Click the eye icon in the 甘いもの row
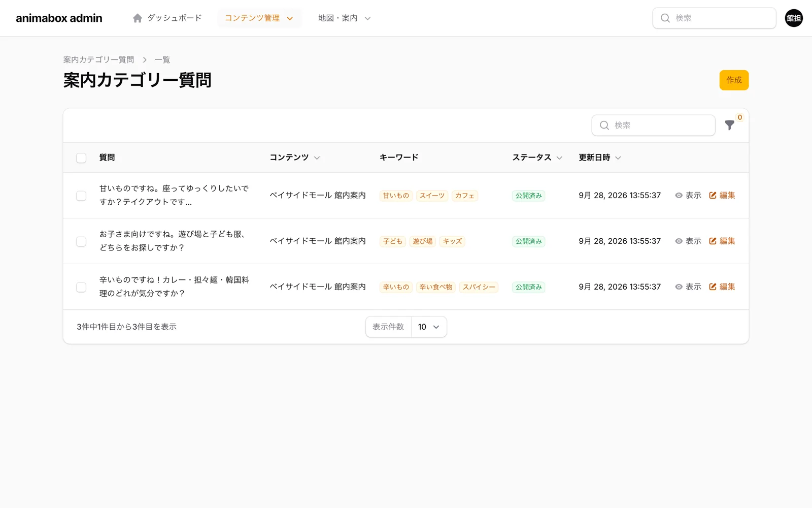812x508 pixels. click(x=679, y=196)
